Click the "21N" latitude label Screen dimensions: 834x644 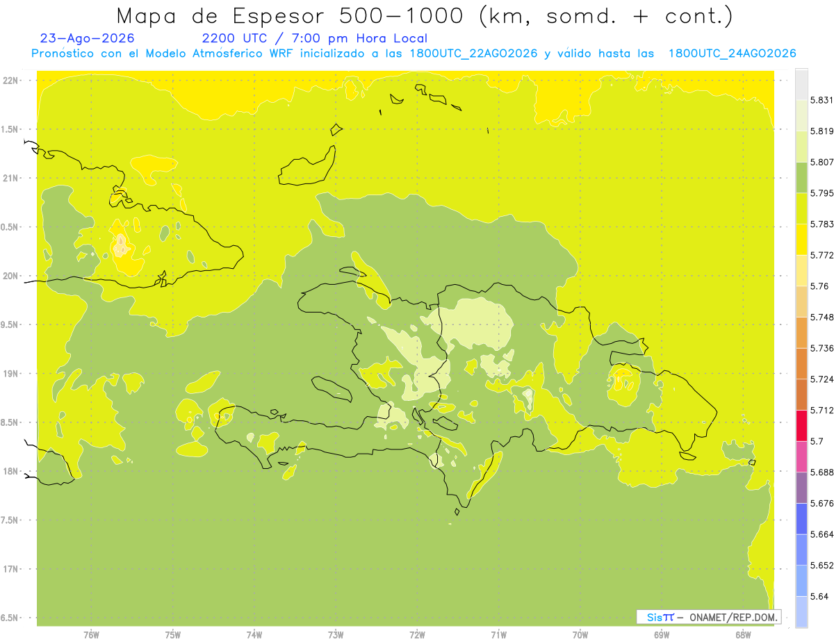tap(12, 178)
